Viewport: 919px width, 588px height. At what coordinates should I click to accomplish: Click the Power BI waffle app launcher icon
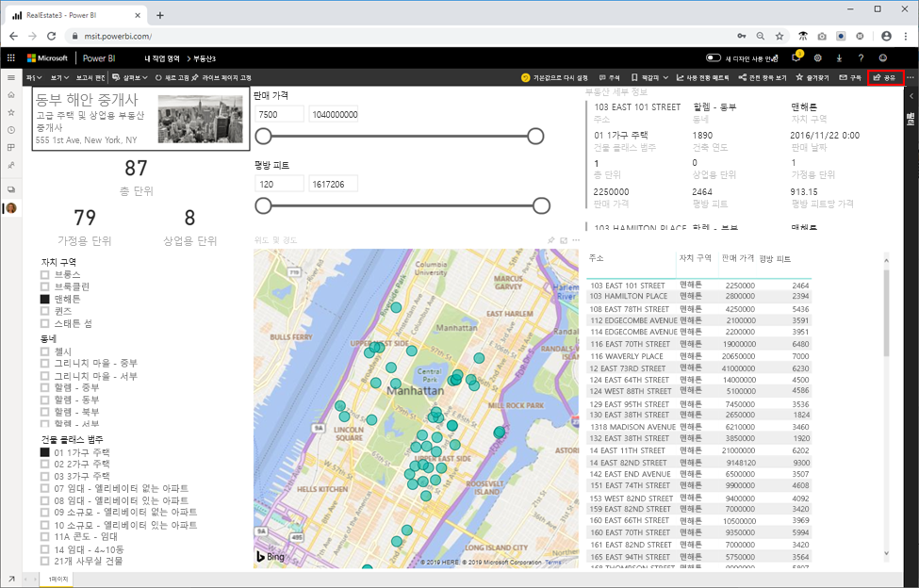11,57
